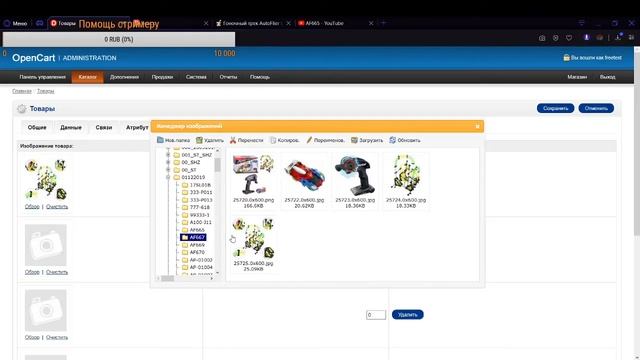Open the Отчеты menu
The width and height of the screenshot is (640, 360).
pos(228,77)
